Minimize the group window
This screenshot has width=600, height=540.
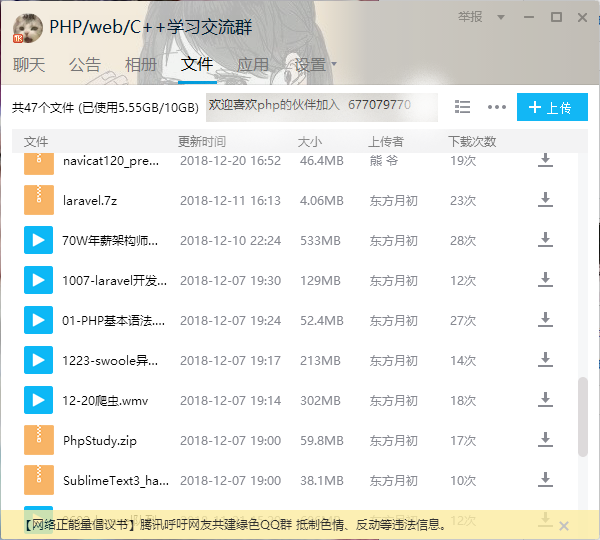coord(529,17)
